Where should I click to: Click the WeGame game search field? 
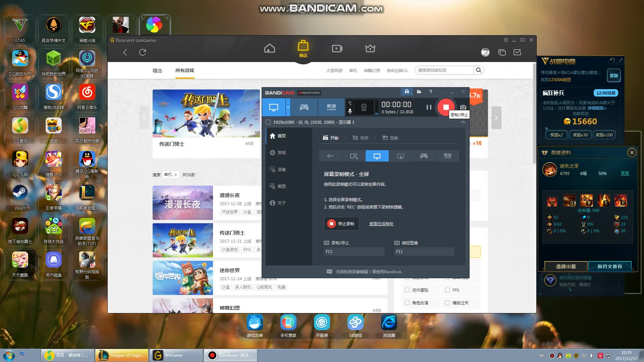(444, 70)
